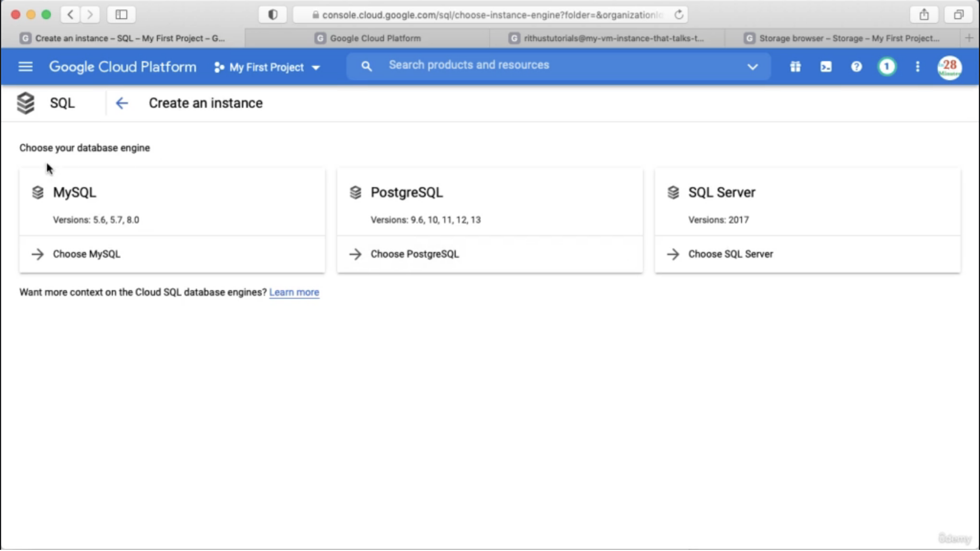
Task: Choose SQL Server engine
Action: tap(730, 254)
